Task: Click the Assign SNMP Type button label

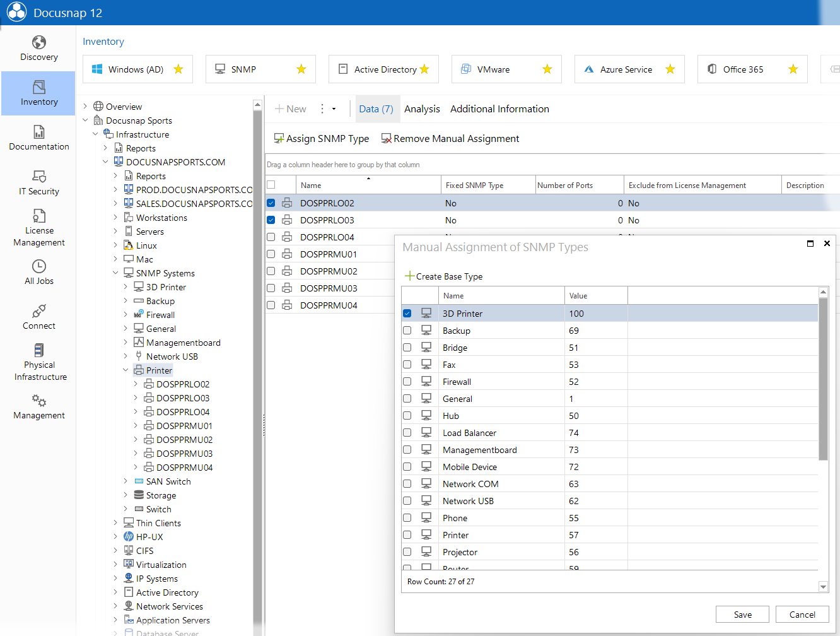Action: [x=328, y=138]
